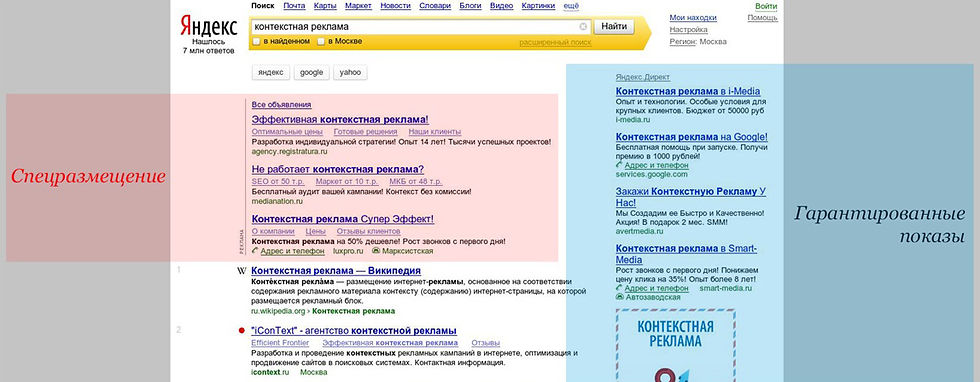Image resolution: width=980 pixels, height=382 pixels.
Task: Open the Помощь help link
Action: [x=762, y=18]
